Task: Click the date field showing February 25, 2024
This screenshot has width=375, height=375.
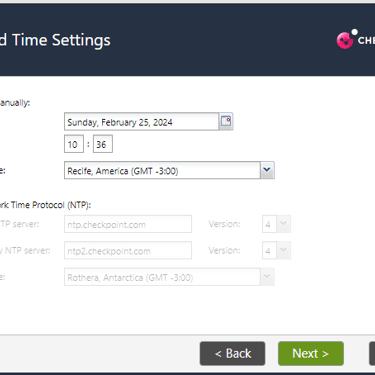Action: point(141,122)
